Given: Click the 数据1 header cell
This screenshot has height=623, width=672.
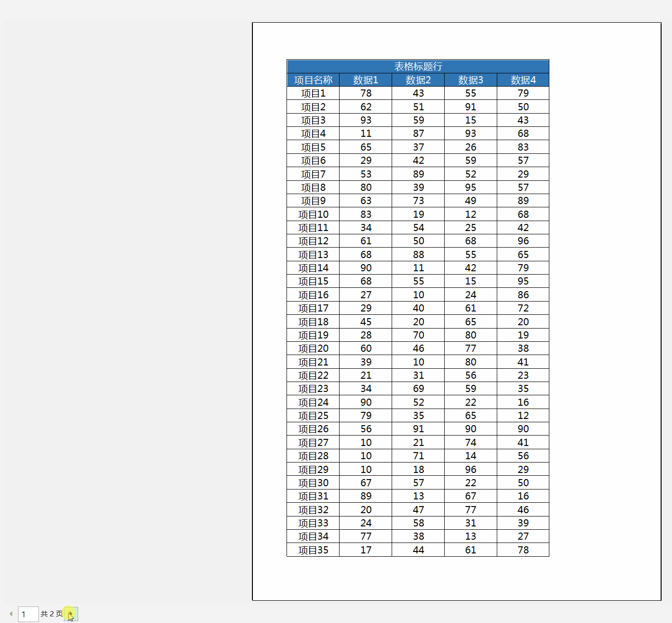Looking at the screenshot, I should click(x=366, y=80).
